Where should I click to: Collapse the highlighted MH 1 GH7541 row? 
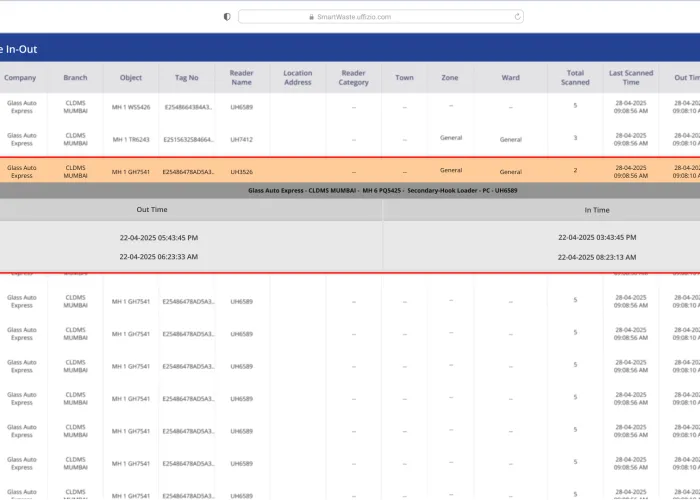tap(131, 171)
